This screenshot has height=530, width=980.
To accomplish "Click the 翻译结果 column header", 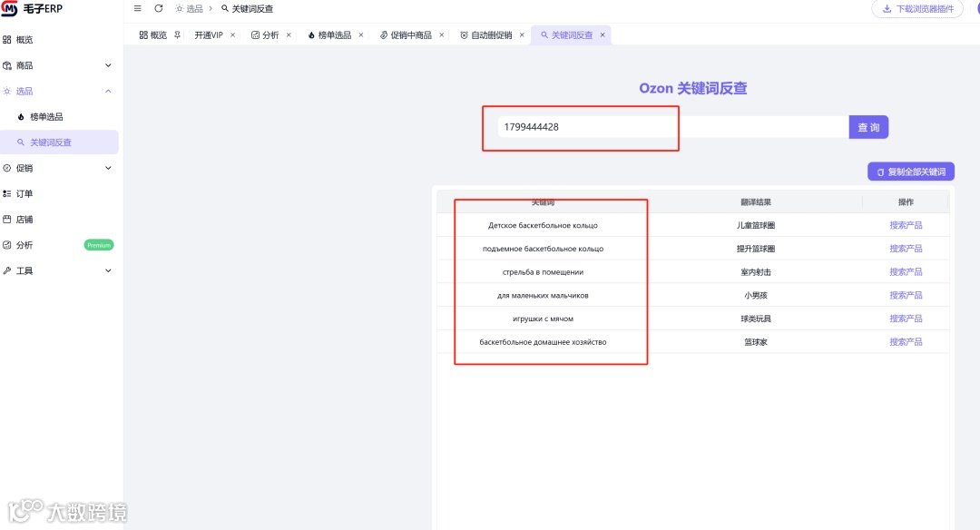I will pyautogui.click(x=756, y=201).
